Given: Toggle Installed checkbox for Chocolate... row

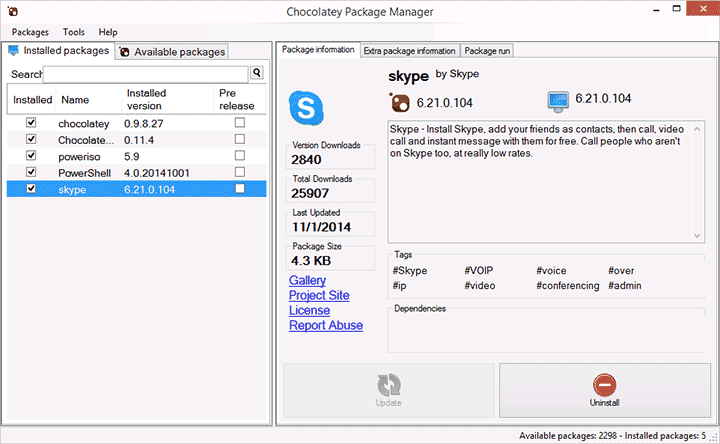Looking at the screenshot, I should 31,139.
